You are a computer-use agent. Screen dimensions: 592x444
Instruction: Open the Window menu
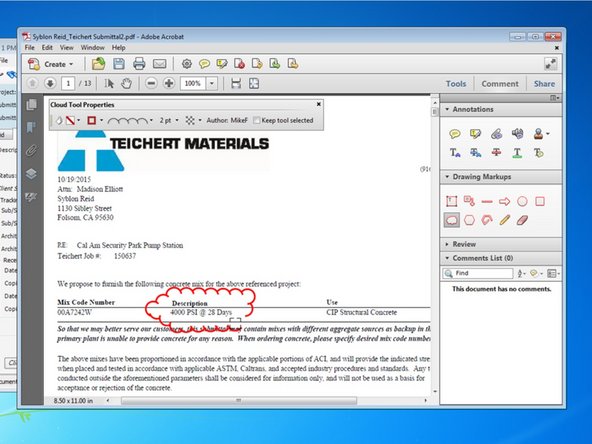point(92,48)
